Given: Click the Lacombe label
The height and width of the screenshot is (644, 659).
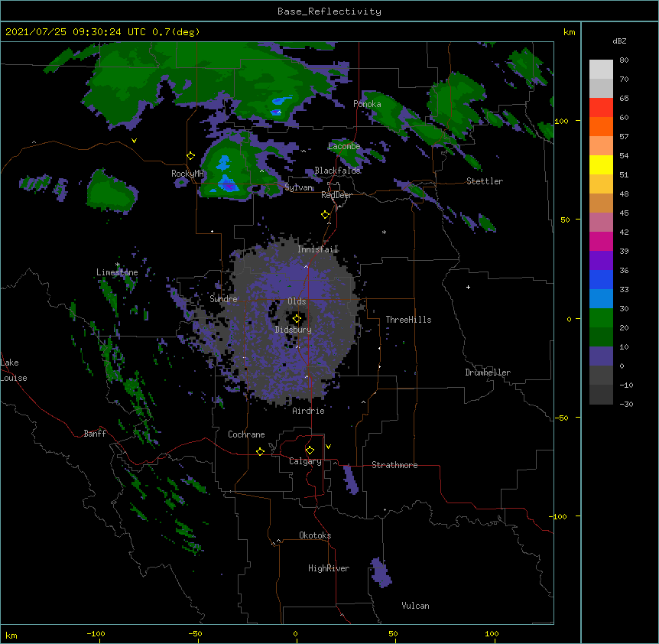Looking at the screenshot, I should click(344, 146).
